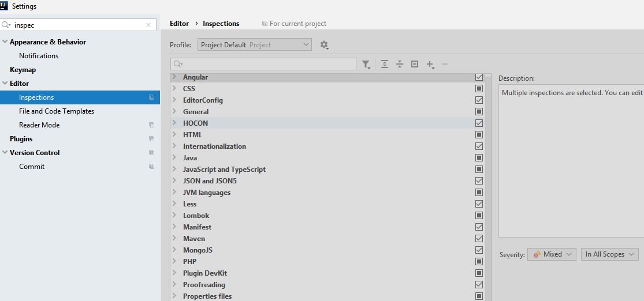Viewport: 644px width, 301px height.
Task: Open the Keymap settings page
Action: point(23,70)
